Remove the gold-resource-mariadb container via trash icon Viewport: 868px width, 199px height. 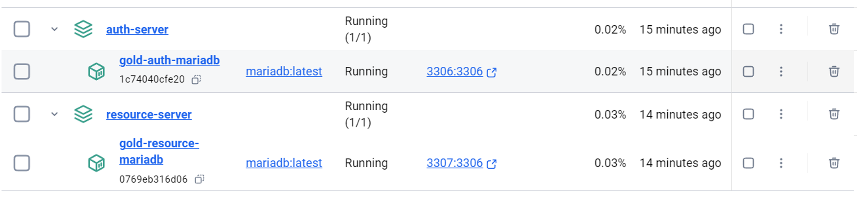834,163
